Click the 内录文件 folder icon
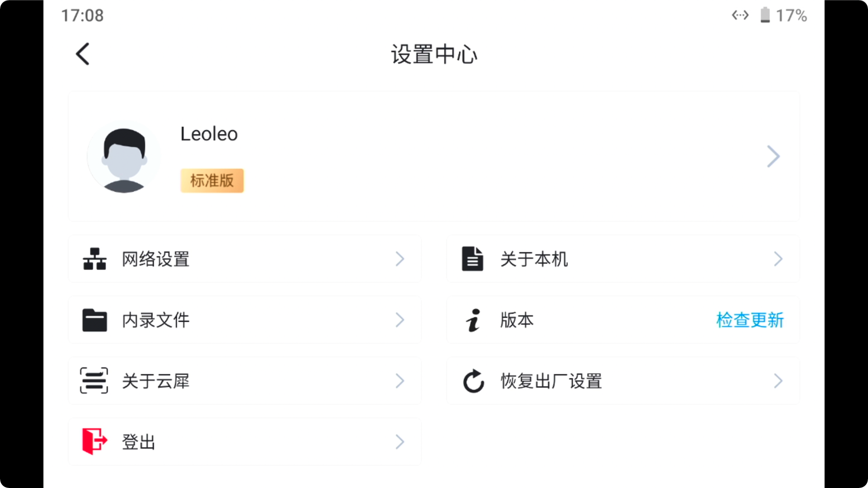Screen dimensions: 868x488 (94, 320)
